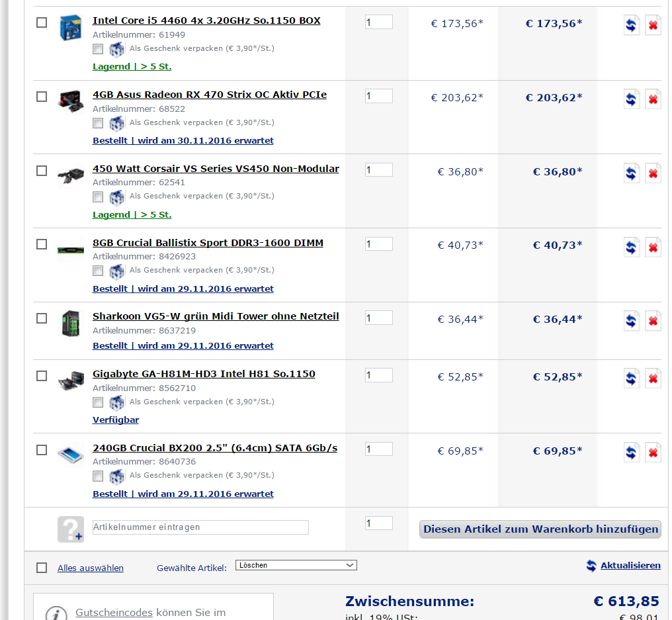Open 450 Watt Corsair VS Series link
Image resolution: width=672 pixels, height=620 pixels.
216,169
